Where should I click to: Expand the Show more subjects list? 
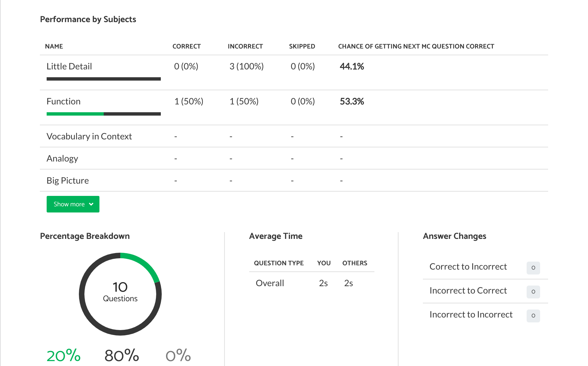pos(73,204)
